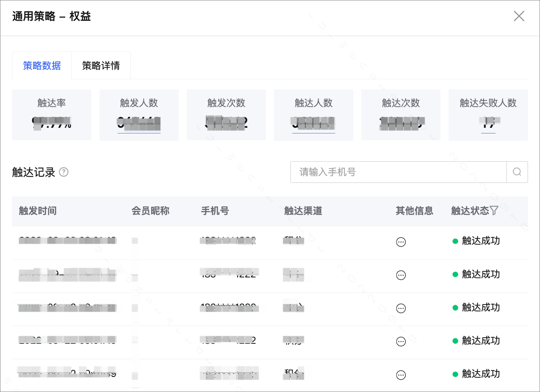Open the 策略详情 tab
This screenshot has height=392, width=540.
(101, 66)
